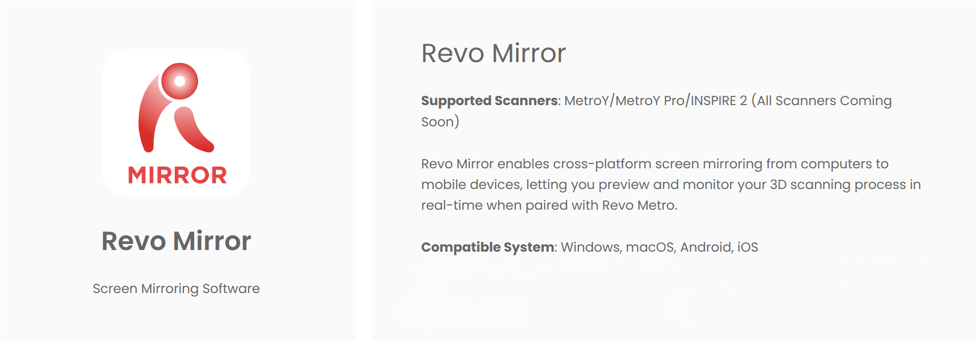Click the bold Supported Scanners label
This screenshot has height=341, width=980.
coord(489,101)
